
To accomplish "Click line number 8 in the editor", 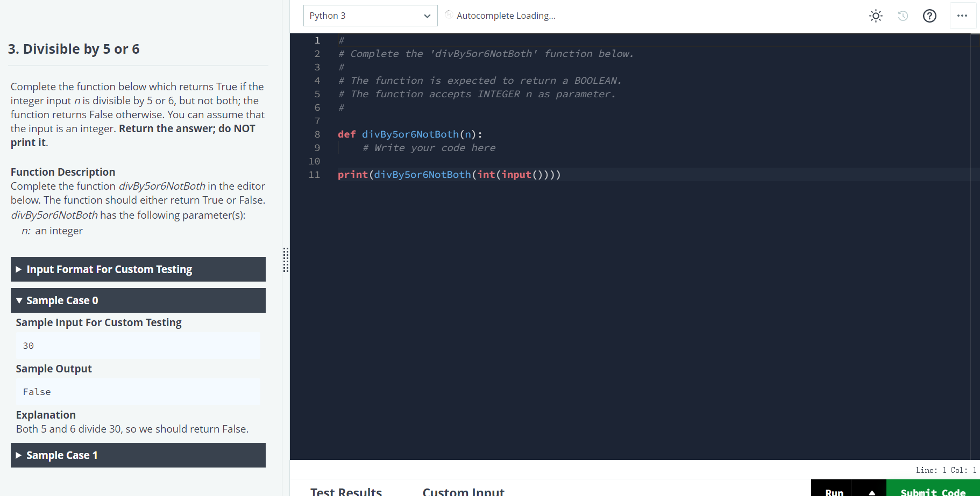I will pos(317,134).
